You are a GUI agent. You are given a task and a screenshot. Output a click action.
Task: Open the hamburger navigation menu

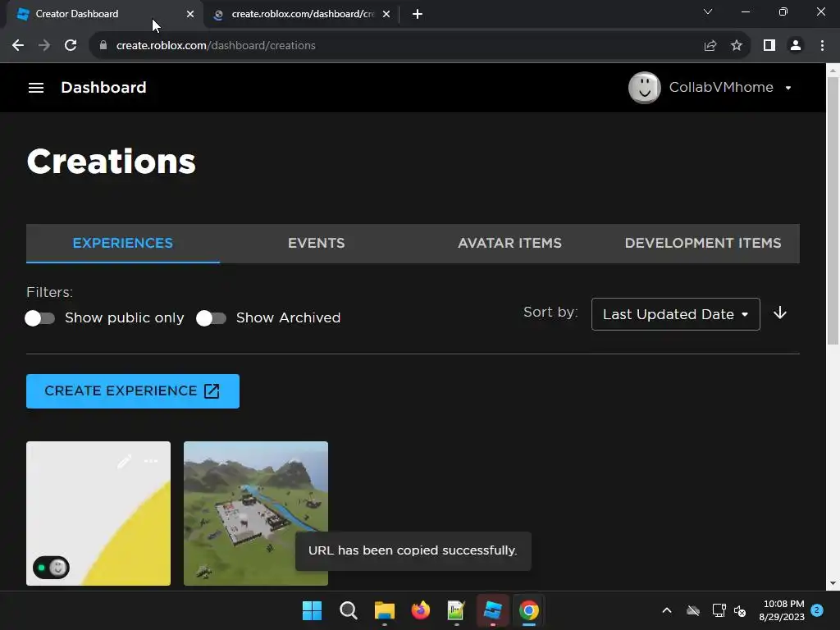[36, 87]
